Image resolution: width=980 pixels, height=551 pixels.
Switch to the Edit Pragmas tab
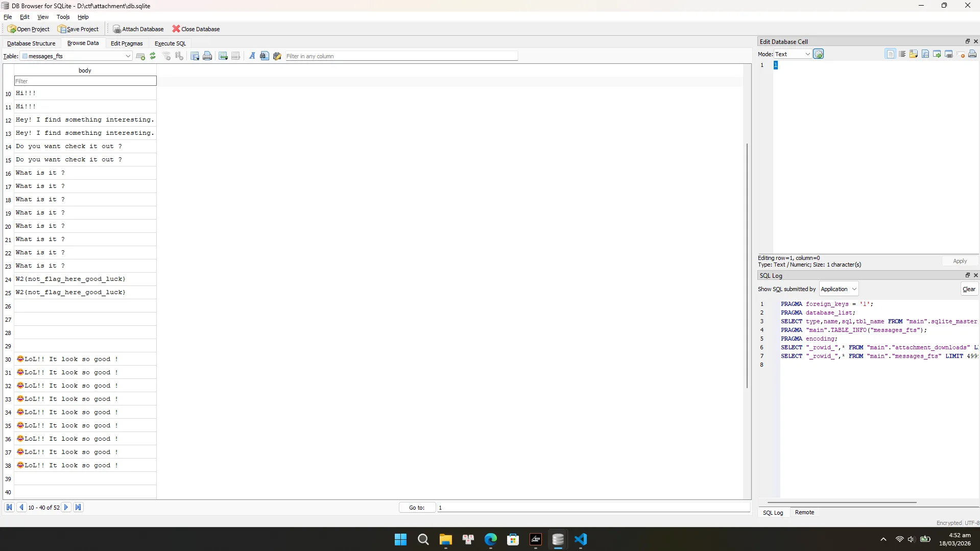click(127, 43)
